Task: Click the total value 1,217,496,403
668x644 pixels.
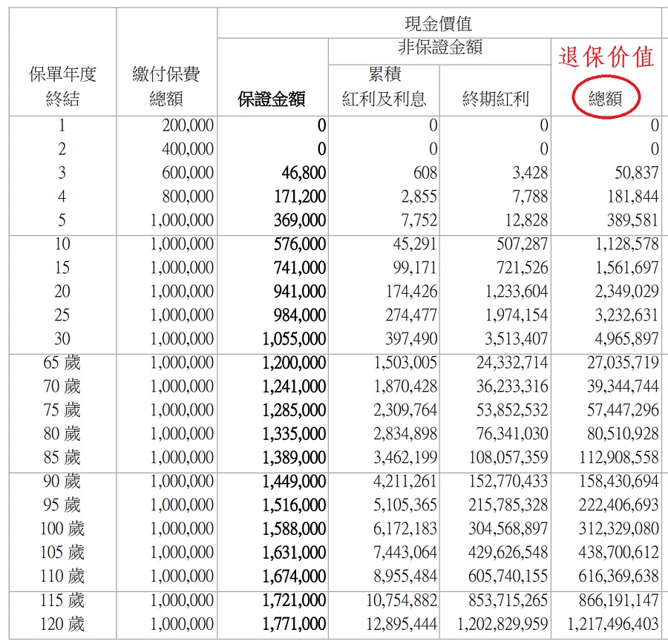Action: pyautogui.click(x=613, y=624)
